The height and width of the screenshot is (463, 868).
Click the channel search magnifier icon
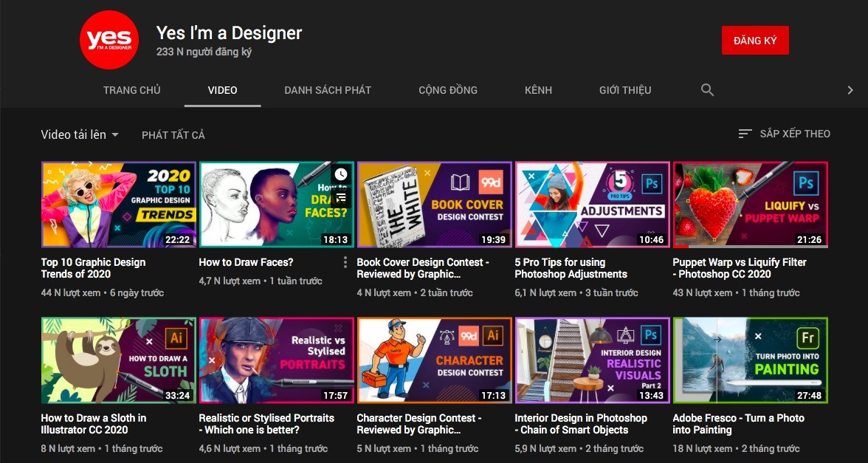707,90
